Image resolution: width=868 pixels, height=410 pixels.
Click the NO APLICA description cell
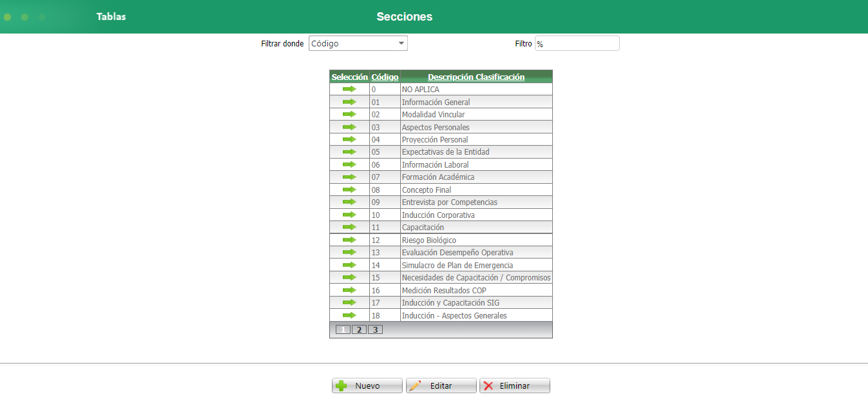pyautogui.click(x=476, y=89)
